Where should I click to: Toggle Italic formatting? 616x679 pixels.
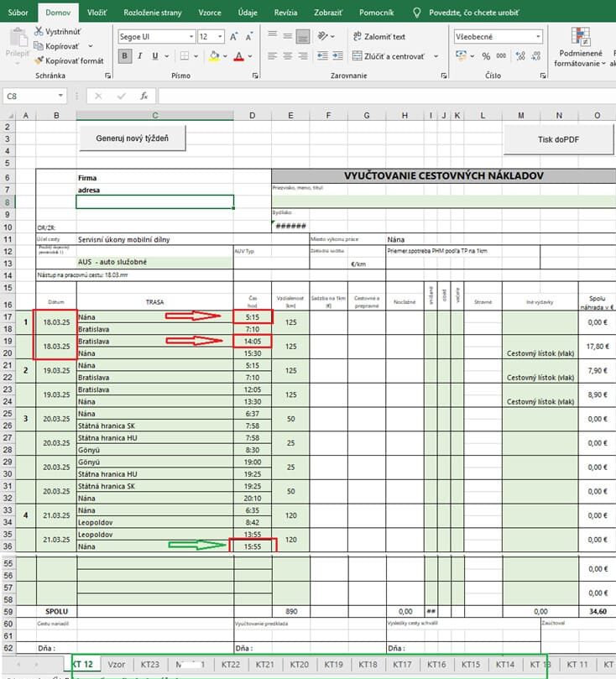(140, 56)
